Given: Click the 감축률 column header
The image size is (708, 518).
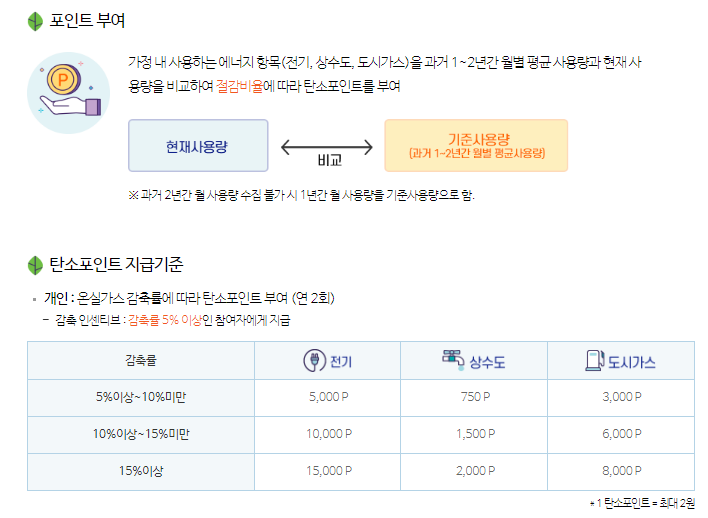Looking at the screenshot, I should 141,360.
